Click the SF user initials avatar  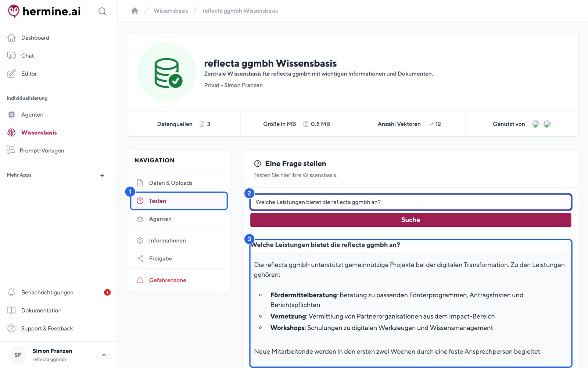18,355
